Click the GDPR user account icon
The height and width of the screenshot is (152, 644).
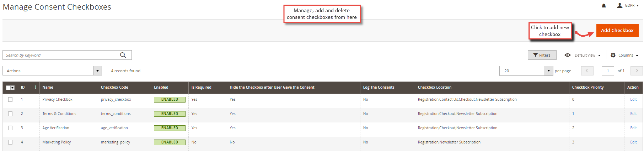(619, 5)
